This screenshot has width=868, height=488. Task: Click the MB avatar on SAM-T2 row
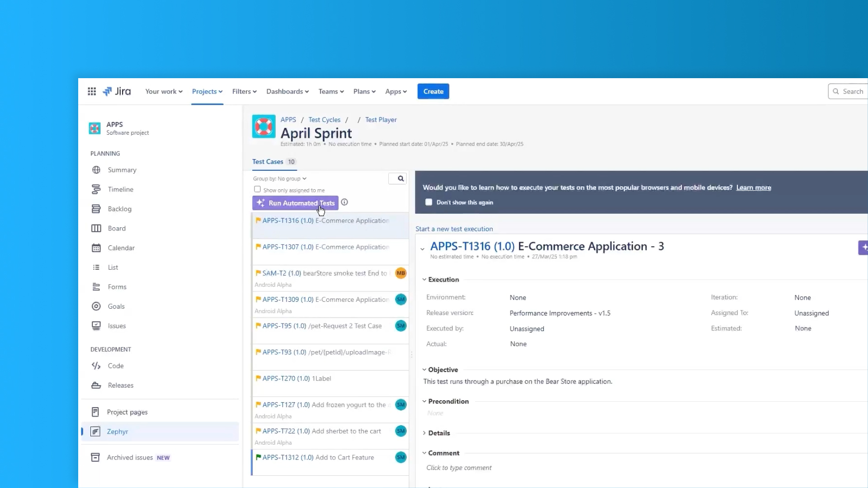pos(401,273)
